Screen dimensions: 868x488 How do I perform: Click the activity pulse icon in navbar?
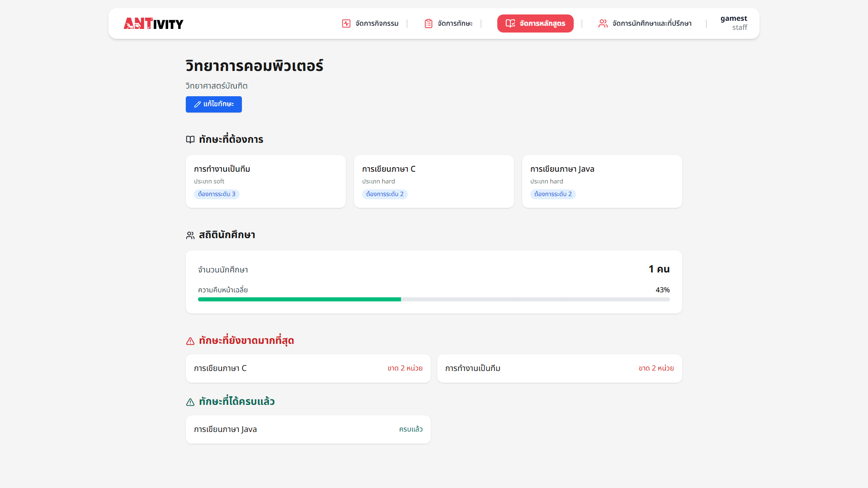click(x=346, y=23)
